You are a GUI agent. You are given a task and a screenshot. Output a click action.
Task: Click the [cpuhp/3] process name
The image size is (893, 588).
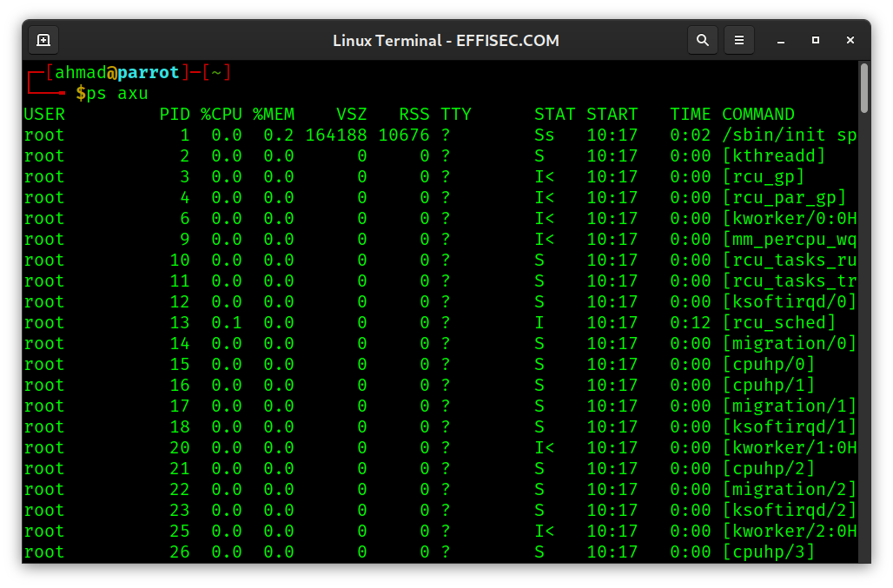coord(769,552)
